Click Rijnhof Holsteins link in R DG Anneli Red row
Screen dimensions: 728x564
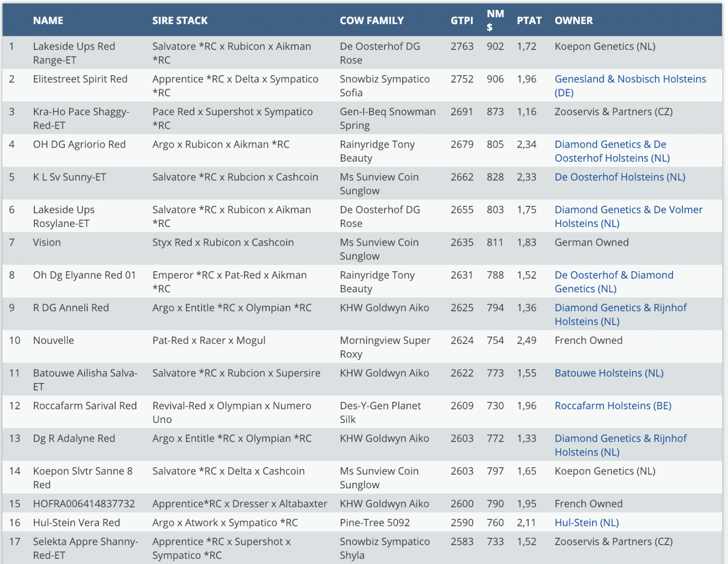click(x=620, y=308)
